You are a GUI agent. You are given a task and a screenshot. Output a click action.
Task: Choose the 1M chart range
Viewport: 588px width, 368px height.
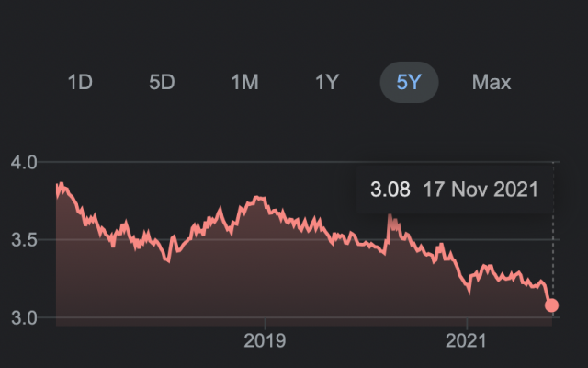pyautogui.click(x=244, y=82)
